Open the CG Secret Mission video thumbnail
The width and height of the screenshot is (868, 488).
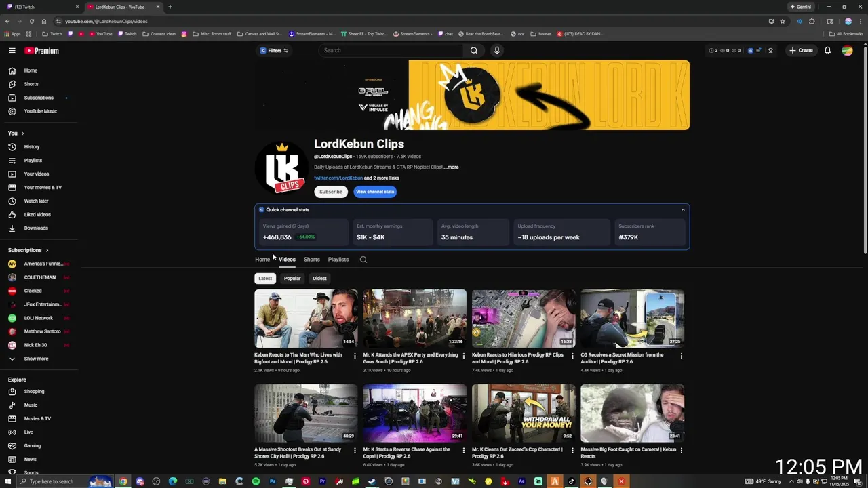click(x=632, y=319)
